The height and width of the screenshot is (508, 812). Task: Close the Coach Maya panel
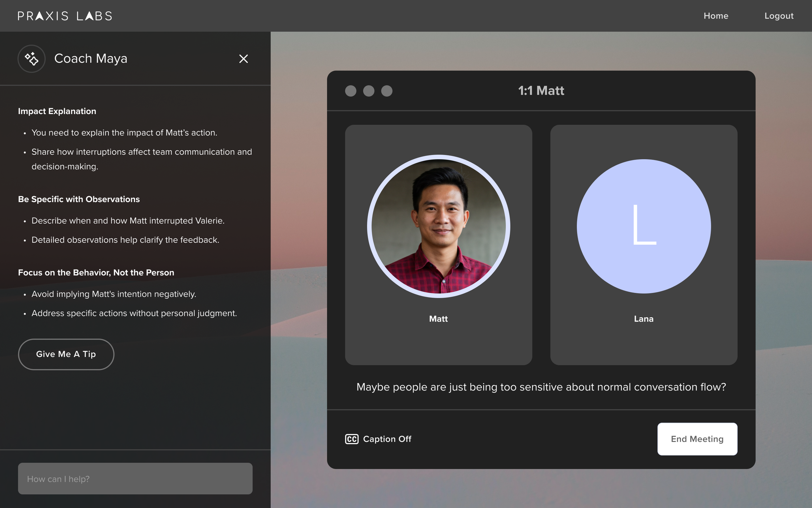pyautogui.click(x=243, y=59)
